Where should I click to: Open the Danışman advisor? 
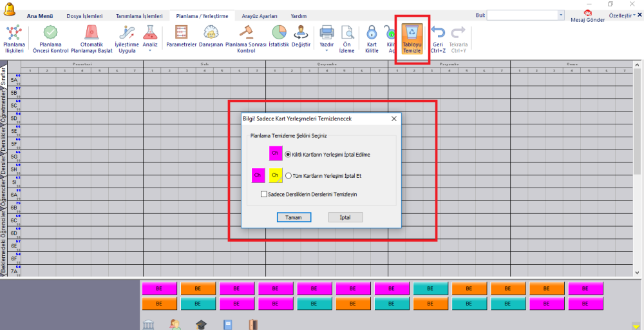(x=211, y=36)
